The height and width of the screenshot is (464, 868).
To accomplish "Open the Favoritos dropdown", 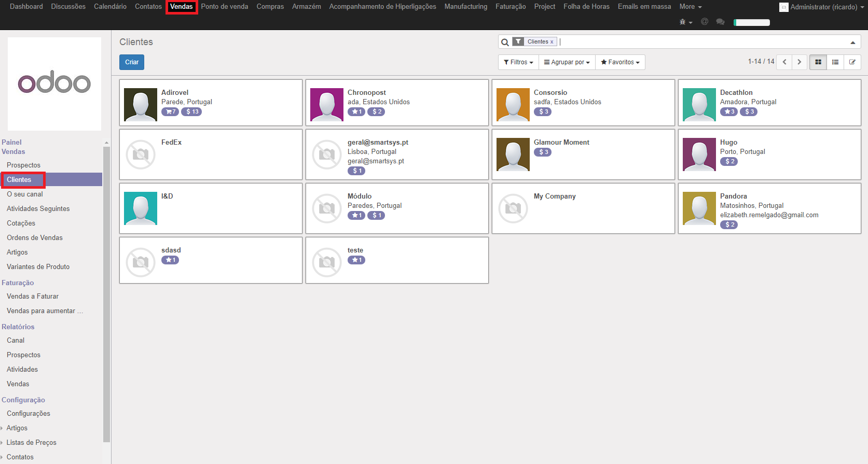I will 620,62.
